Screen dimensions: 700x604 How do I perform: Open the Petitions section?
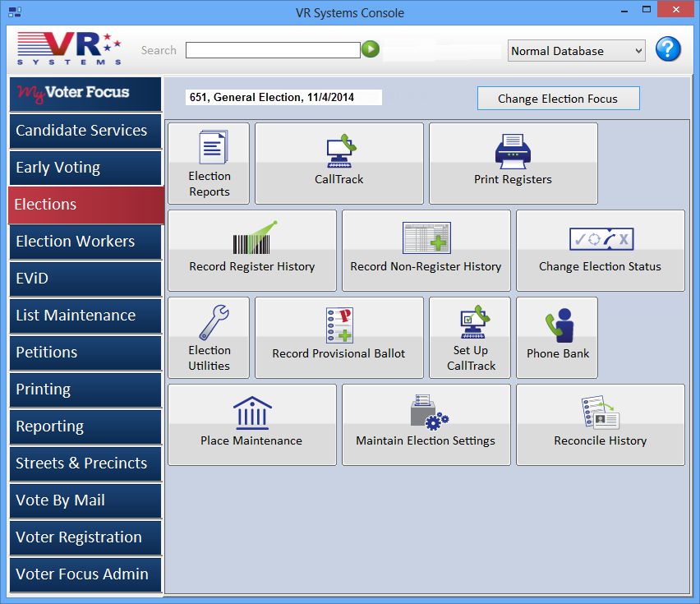pos(85,353)
